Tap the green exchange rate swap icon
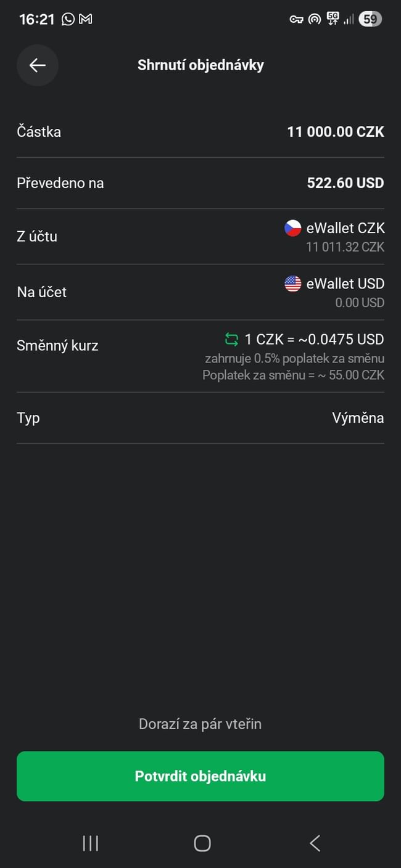401x868 pixels. click(231, 339)
